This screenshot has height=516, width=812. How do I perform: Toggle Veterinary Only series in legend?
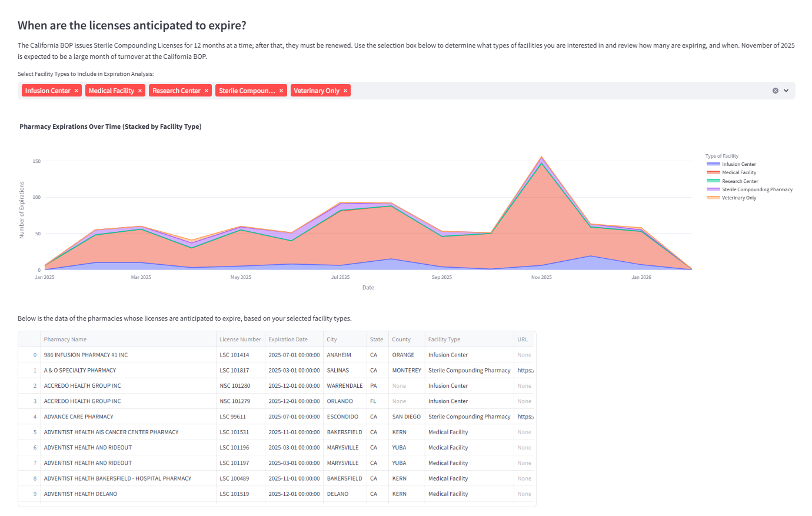pyautogui.click(x=738, y=198)
